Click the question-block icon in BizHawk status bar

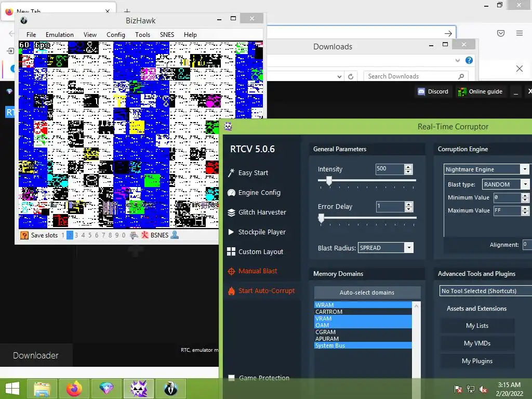[24, 235]
